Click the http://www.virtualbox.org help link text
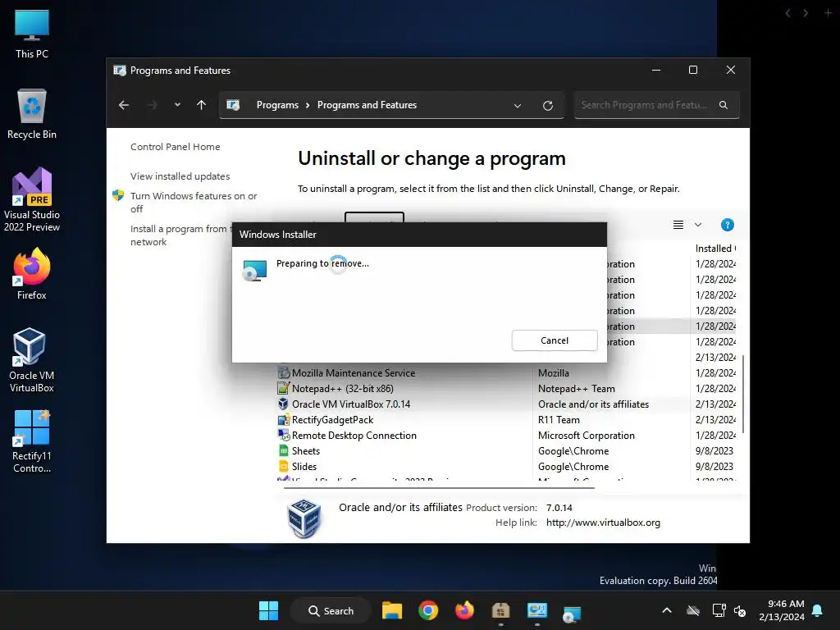840x630 pixels. click(603, 523)
